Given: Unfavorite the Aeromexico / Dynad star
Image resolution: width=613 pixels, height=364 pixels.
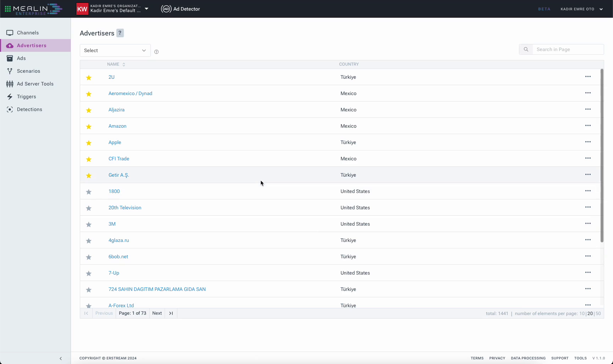Looking at the screenshot, I should click(89, 94).
